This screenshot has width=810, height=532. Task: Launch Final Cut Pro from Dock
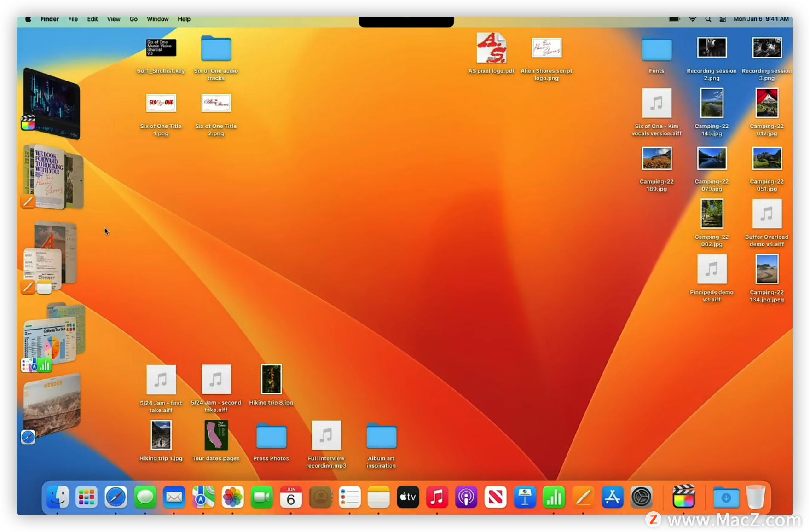683,497
